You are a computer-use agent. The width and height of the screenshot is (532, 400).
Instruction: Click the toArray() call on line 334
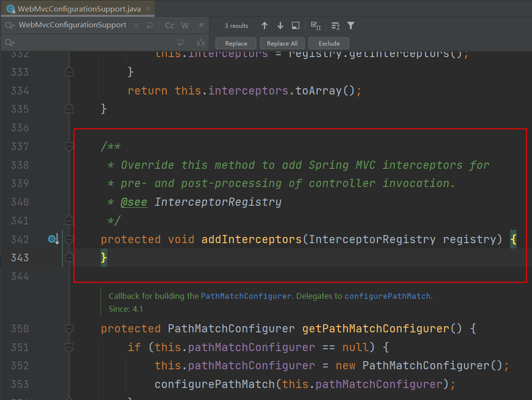point(324,91)
